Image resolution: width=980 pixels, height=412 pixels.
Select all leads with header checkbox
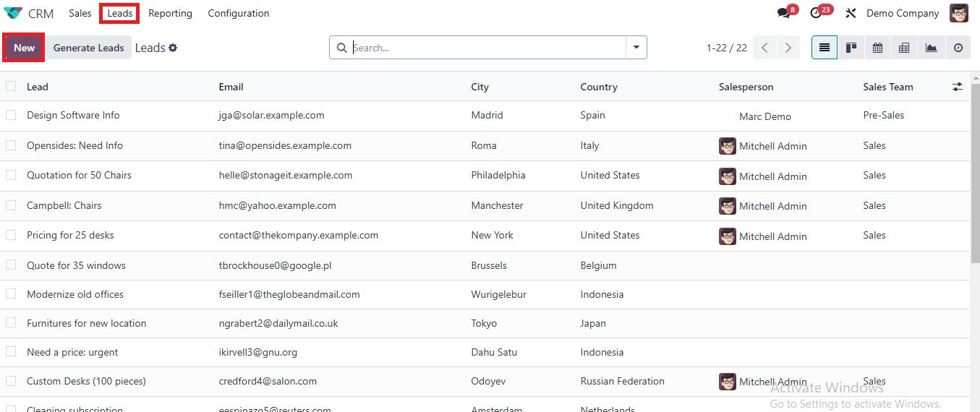click(11, 87)
